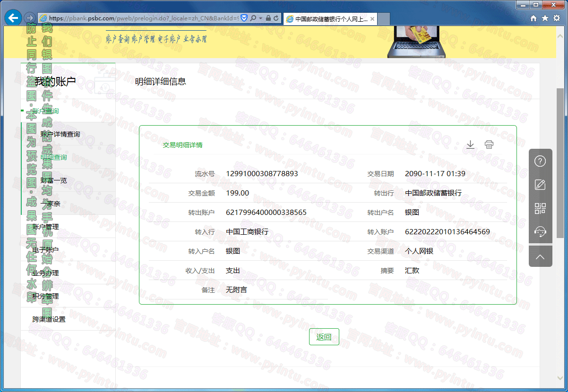Open 一家亲 in the sidebar
This screenshot has height=392, width=568.
click(x=50, y=204)
